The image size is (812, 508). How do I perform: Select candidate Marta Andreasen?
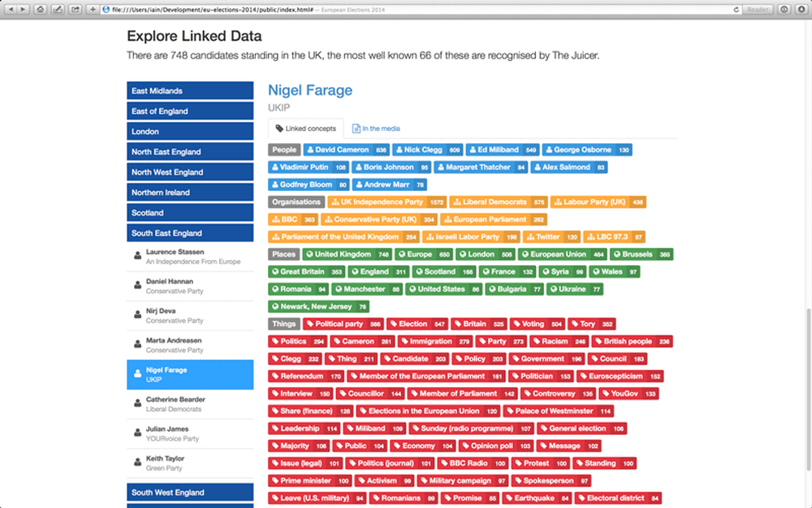[190, 345]
